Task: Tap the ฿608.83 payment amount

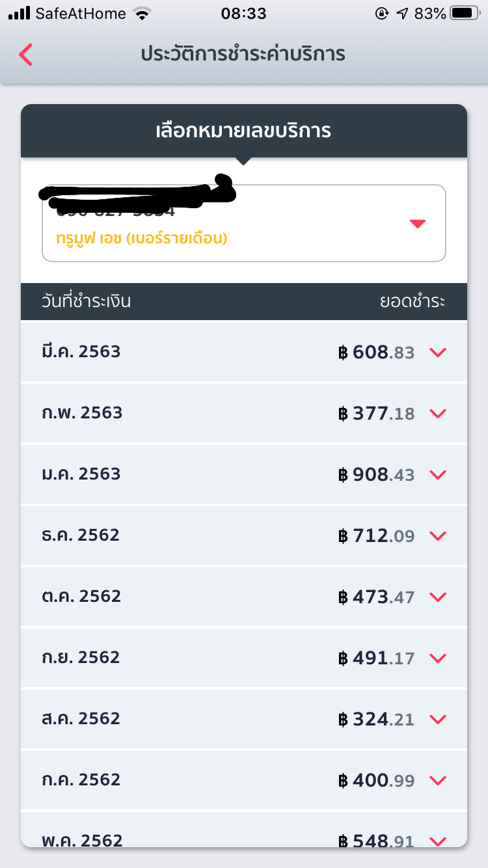Action: 376,353
